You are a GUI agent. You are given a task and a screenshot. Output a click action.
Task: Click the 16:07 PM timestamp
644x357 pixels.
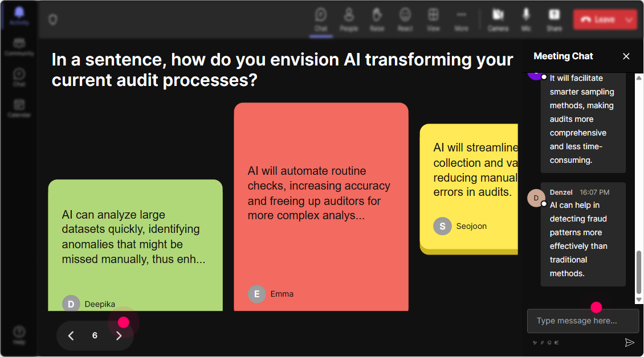point(594,192)
